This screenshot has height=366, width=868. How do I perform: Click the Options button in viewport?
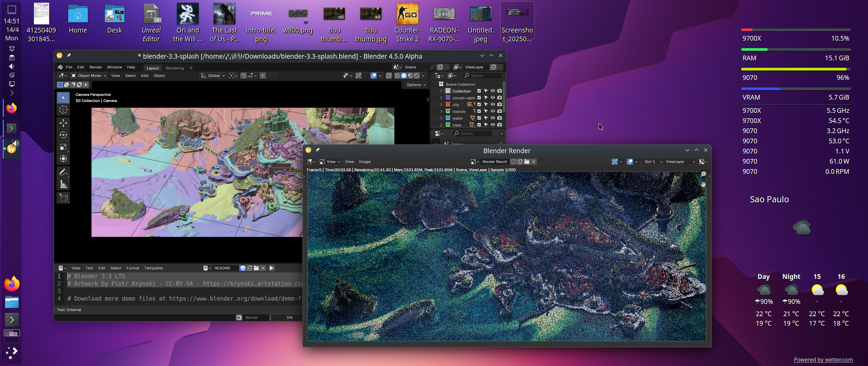pyautogui.click(x=416, y=85)
